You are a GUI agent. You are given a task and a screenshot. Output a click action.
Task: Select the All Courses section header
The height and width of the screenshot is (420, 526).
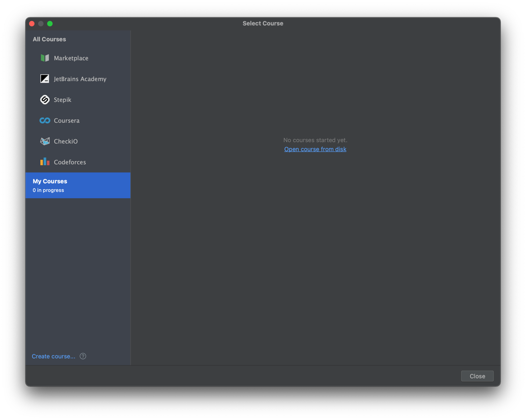point(49,39)
